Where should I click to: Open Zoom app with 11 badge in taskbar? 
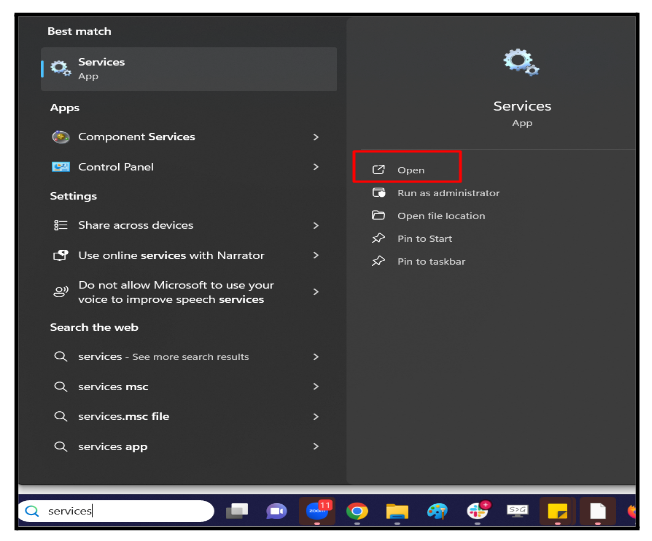click(318, 511)
